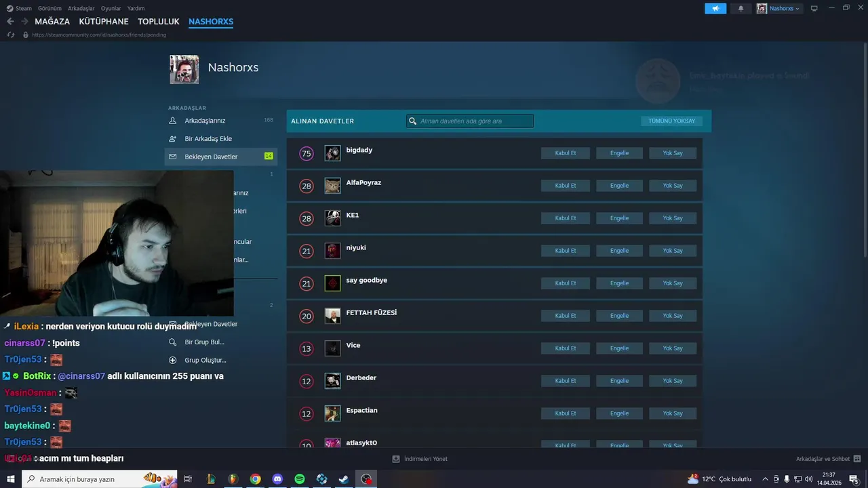Open the Nashorxs profile name link
The image size is (868, 488).
click(233, 68)
